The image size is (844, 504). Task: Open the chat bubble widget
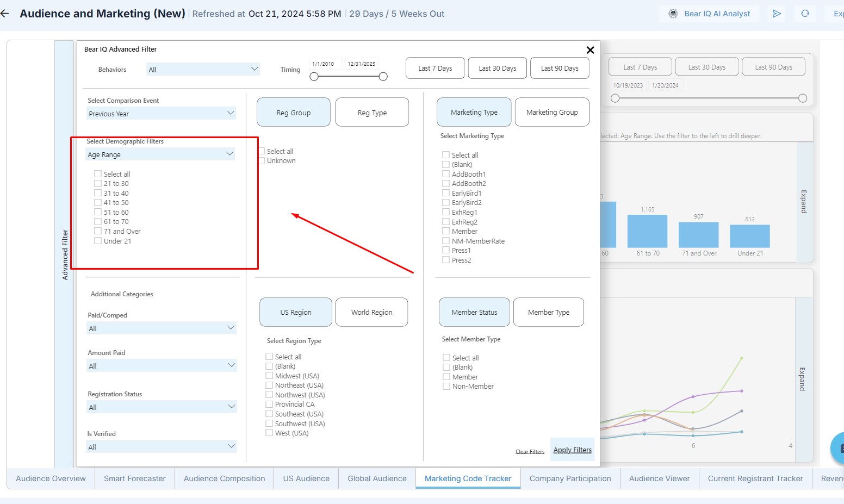click(x=838, y=448)
